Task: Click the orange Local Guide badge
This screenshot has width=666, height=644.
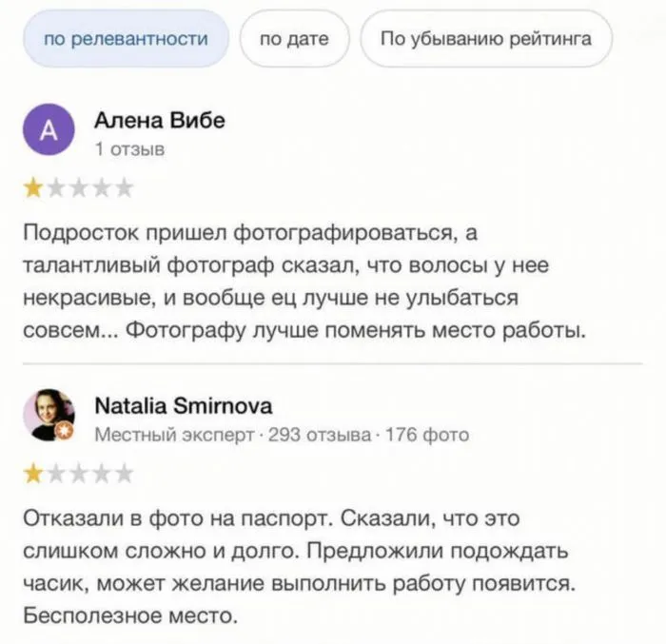Action: pos(65,433)
